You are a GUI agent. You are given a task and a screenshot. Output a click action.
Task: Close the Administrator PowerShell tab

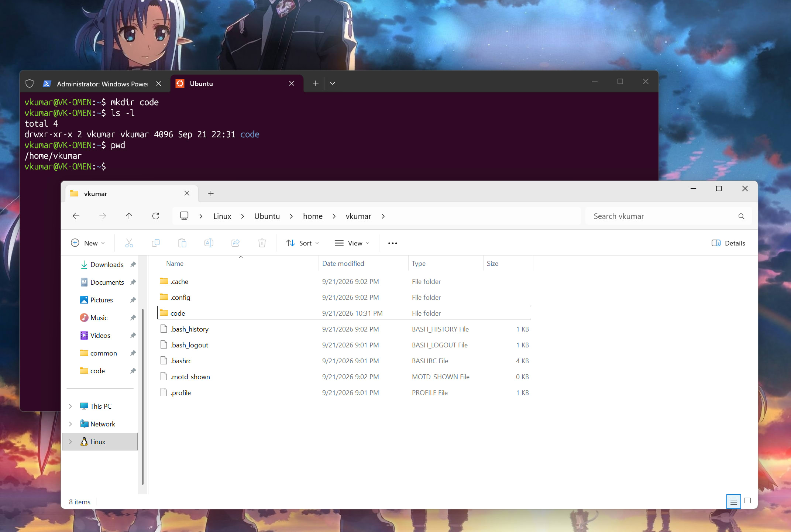coord(159,84)
